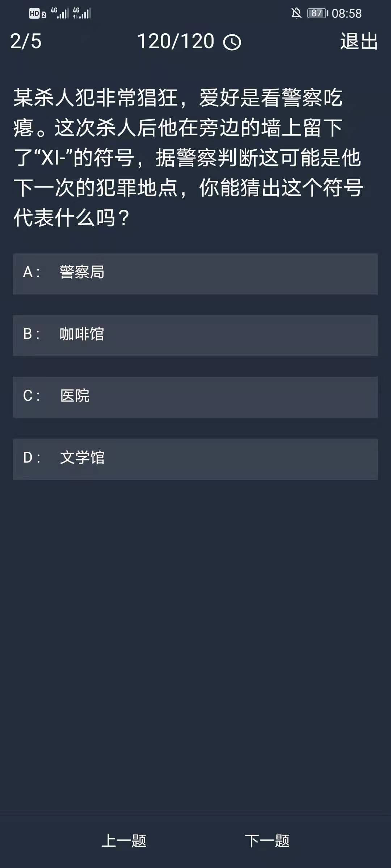Select answer 警察局
This screenshot has width=391, height=868.
(195, 274)
